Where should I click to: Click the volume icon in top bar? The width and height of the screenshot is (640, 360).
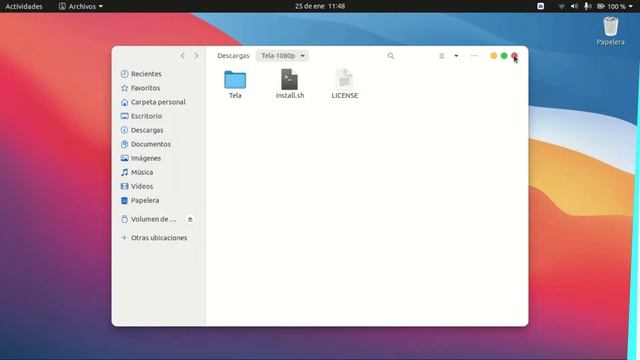pos(574,6)
